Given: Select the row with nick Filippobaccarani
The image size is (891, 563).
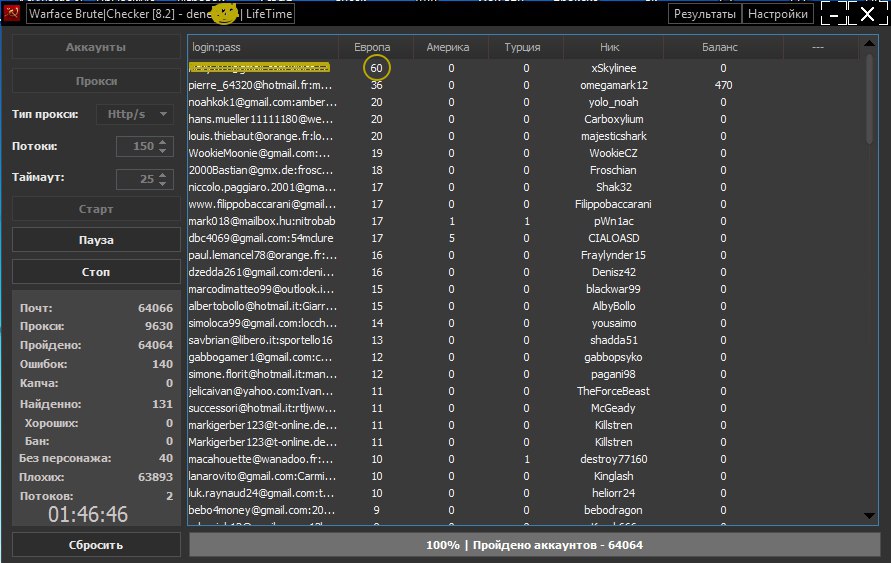Looking at the screenshot, I should pyautogui.click(x=523, y=204).
